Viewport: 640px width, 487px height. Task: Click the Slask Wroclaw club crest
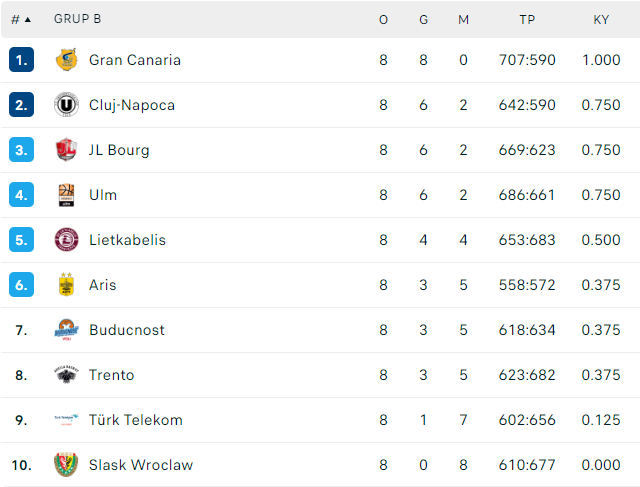(66, 465)
